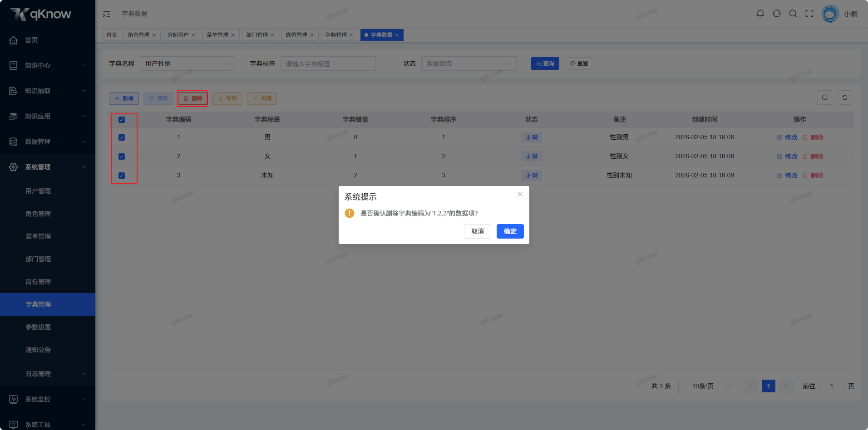The width and height of the screenshot is (868, 430).
Task: Click 删除 link for row 未知
Action: point(813,176)
